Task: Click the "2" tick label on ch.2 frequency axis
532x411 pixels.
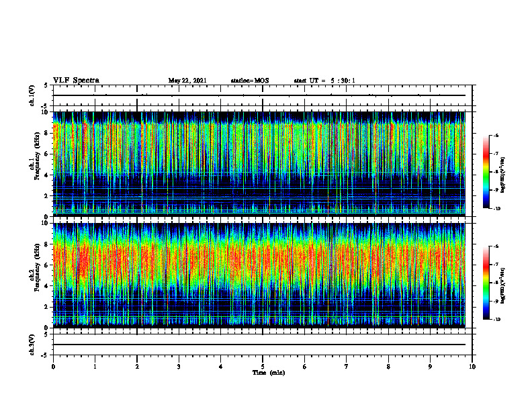Action: (46, 307)
